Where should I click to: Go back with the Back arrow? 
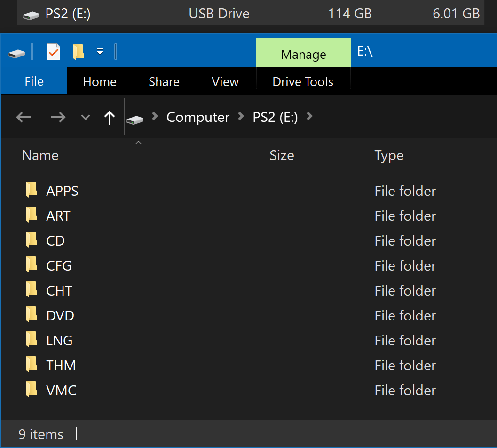24,117
